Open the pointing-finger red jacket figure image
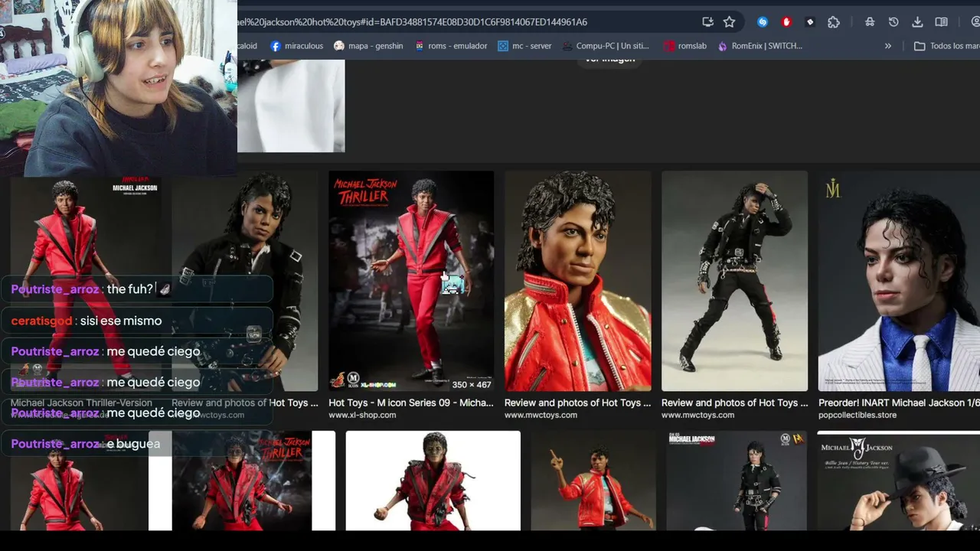 (x=593, y=481)
